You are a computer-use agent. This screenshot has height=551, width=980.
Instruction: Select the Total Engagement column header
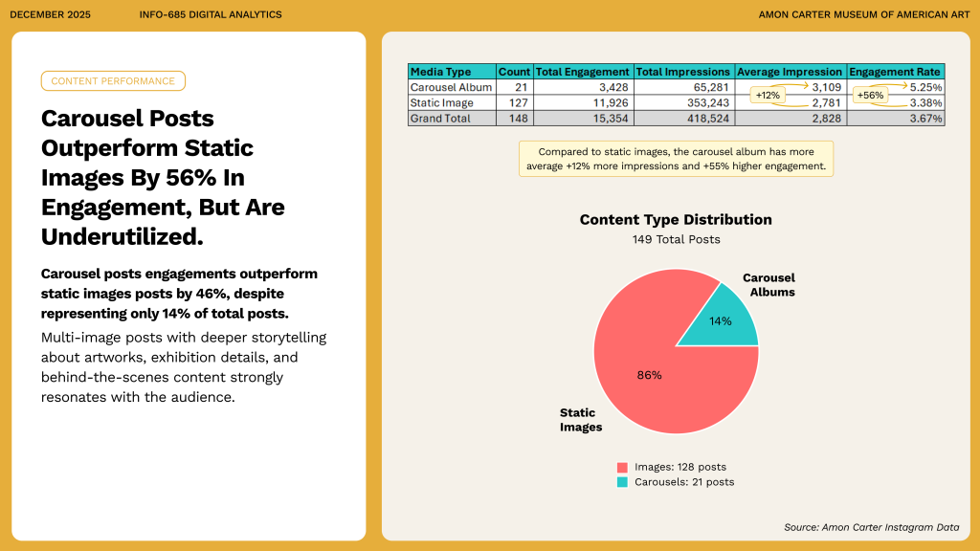[x=582, y=72]
